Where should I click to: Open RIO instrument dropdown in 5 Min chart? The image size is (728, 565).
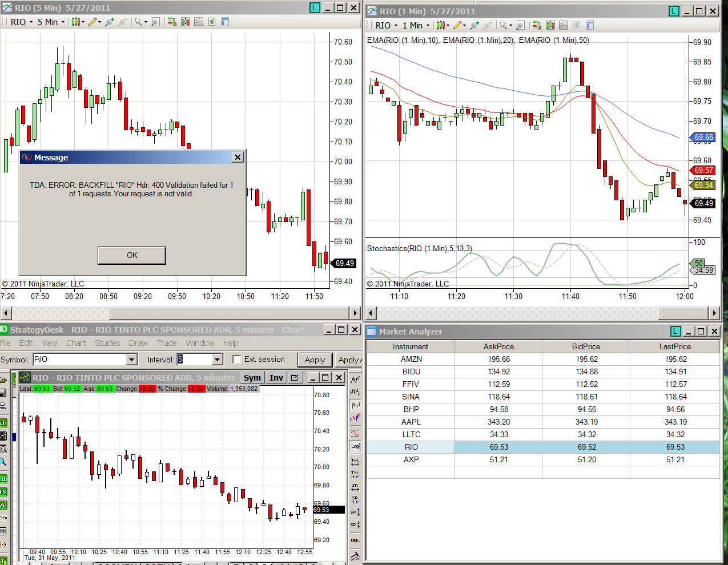tap(22, 22)
